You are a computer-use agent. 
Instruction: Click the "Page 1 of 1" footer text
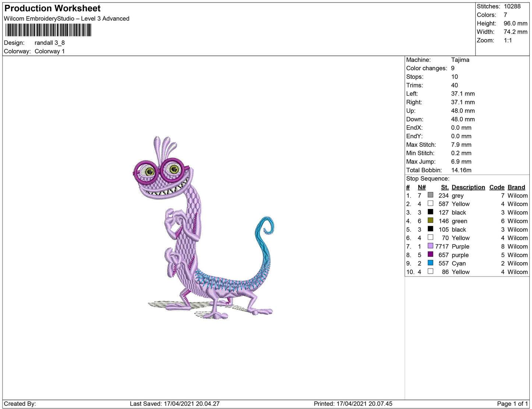(x=512, y=403)
